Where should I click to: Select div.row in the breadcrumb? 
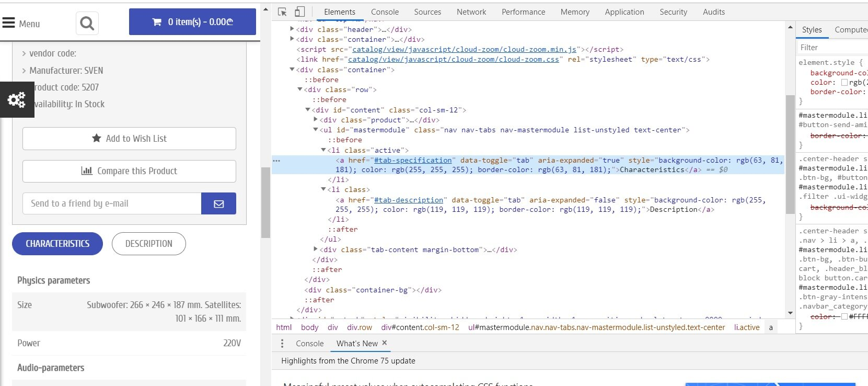coord(360,327)
